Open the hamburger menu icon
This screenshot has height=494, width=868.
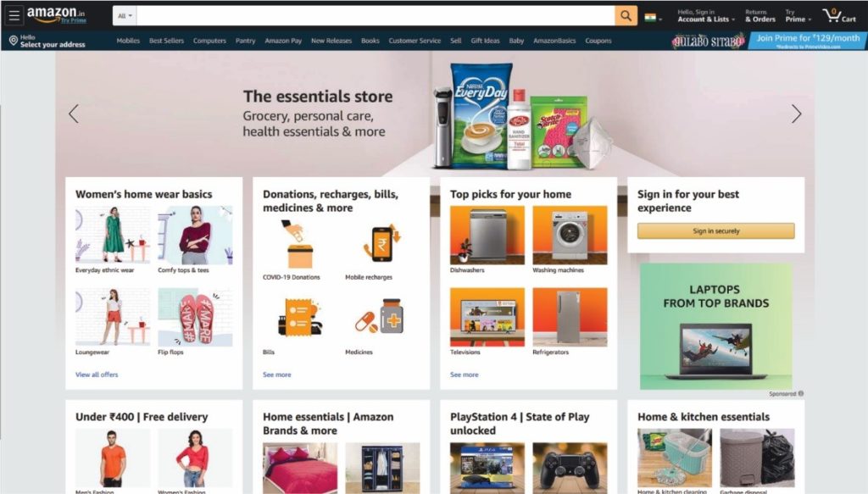(14, 15)
